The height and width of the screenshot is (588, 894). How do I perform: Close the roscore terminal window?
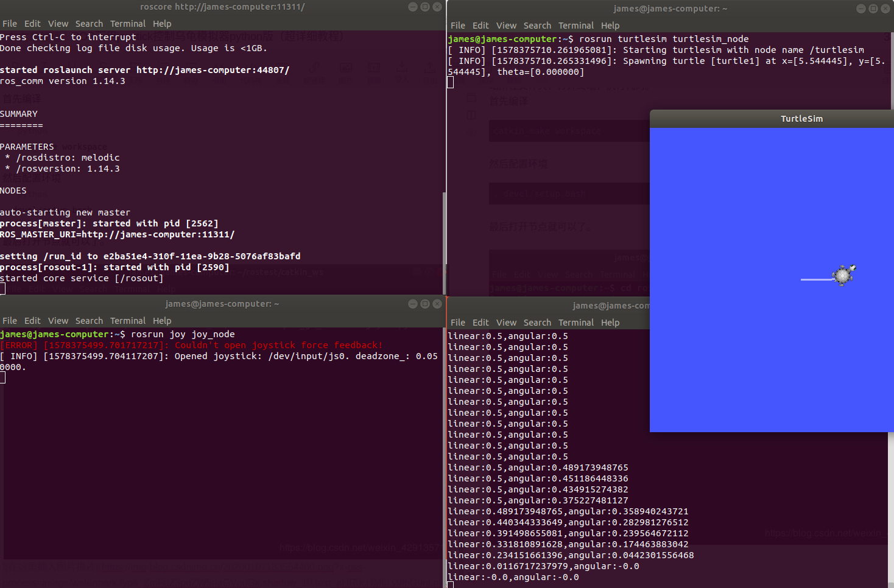(x=437, y=7)
